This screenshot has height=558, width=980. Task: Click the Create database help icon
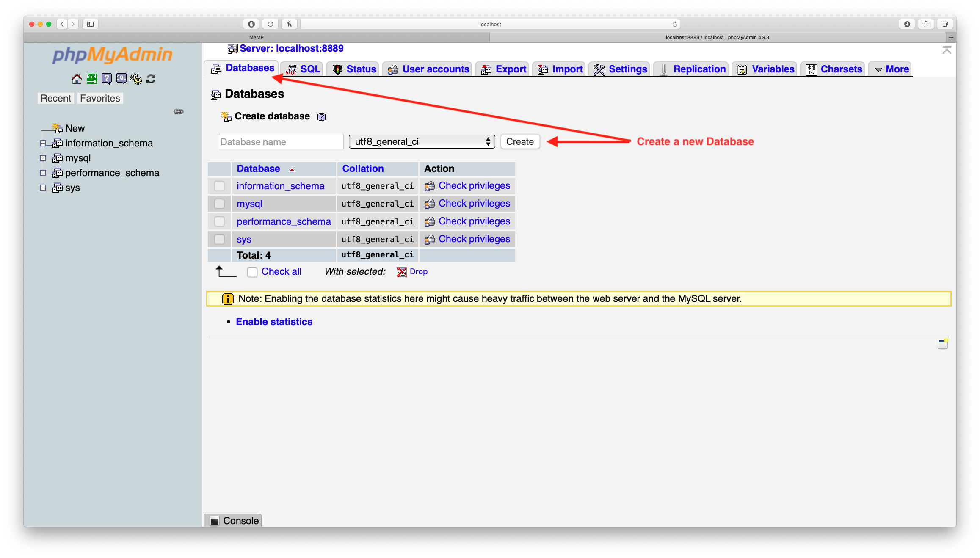322,117
